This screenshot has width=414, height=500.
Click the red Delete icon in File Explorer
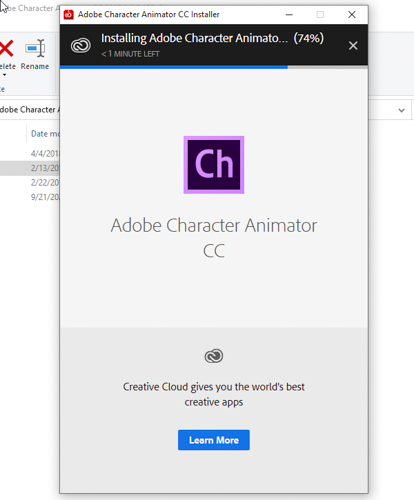(6, 48)
